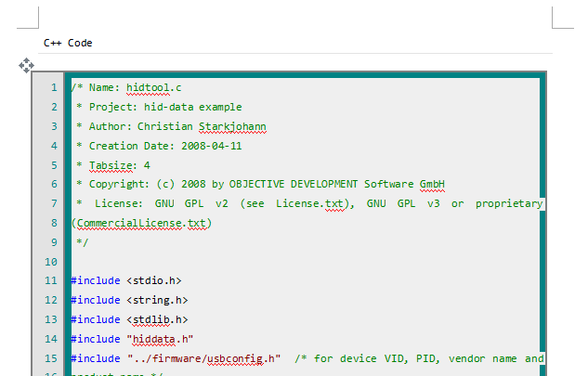Viewport: 588px width, 376px height.
Task: Click the red "hiddata.h" string
Action: pyautogui.click(x=157, y=339)
